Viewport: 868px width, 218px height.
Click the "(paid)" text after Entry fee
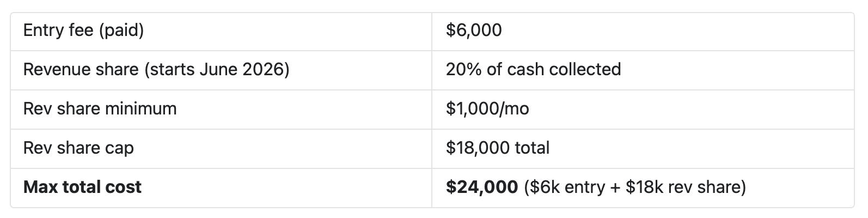tap(121, 30)
